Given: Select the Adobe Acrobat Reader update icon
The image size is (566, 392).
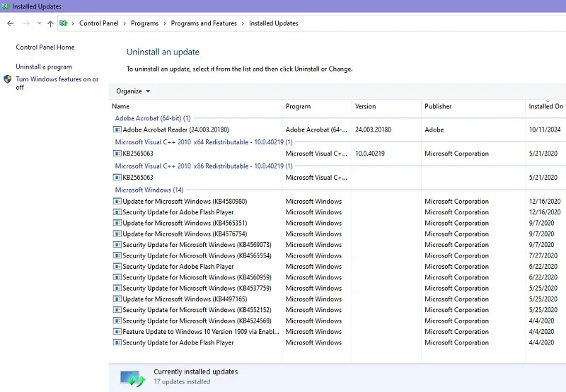Looking at the screenshot, I should click(117, 129).
